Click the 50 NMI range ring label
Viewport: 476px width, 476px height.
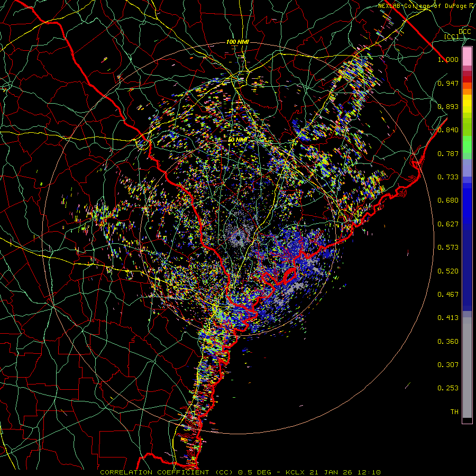(x=237, y=140)
